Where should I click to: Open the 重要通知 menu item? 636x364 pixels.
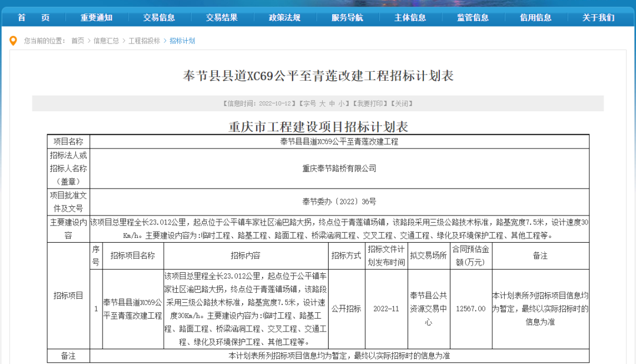coord(97,18)
